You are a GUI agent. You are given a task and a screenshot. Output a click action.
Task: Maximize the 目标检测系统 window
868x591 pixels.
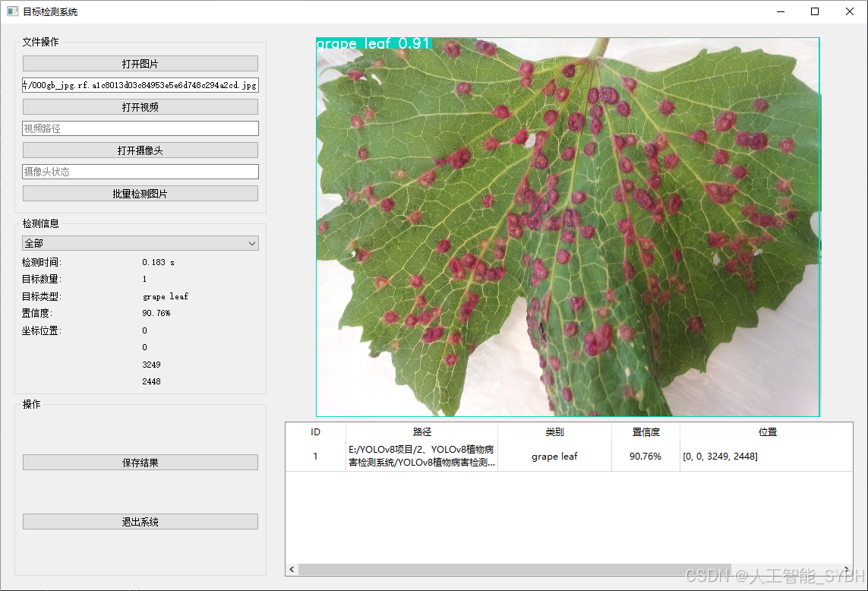pyautogui.click(x=815, y=11)
